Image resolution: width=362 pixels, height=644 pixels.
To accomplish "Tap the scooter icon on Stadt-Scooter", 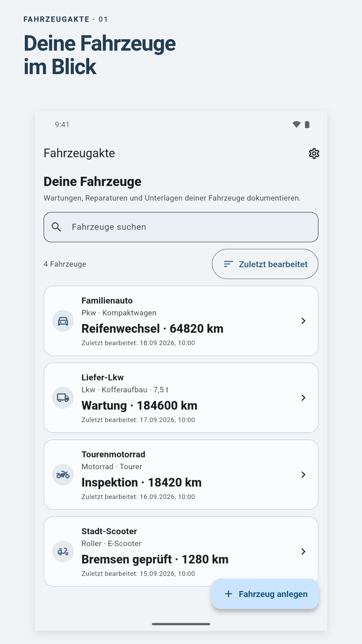I will [63, 551].
